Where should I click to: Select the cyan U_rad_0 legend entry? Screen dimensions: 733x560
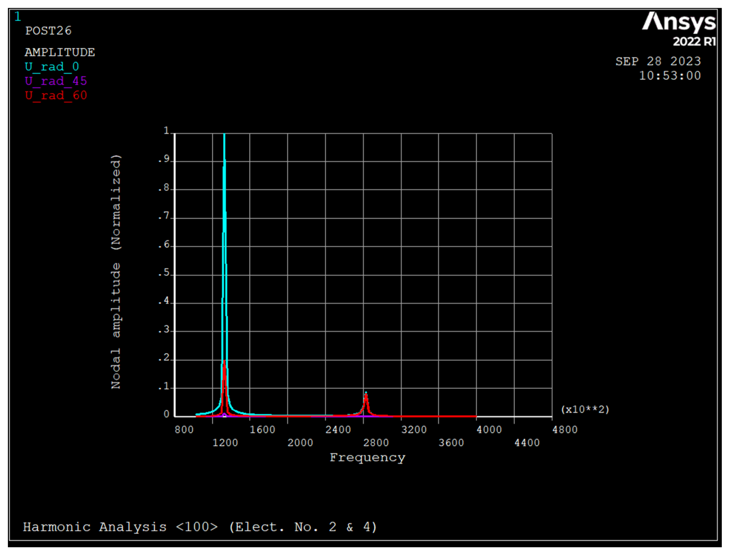pos(52,67)
